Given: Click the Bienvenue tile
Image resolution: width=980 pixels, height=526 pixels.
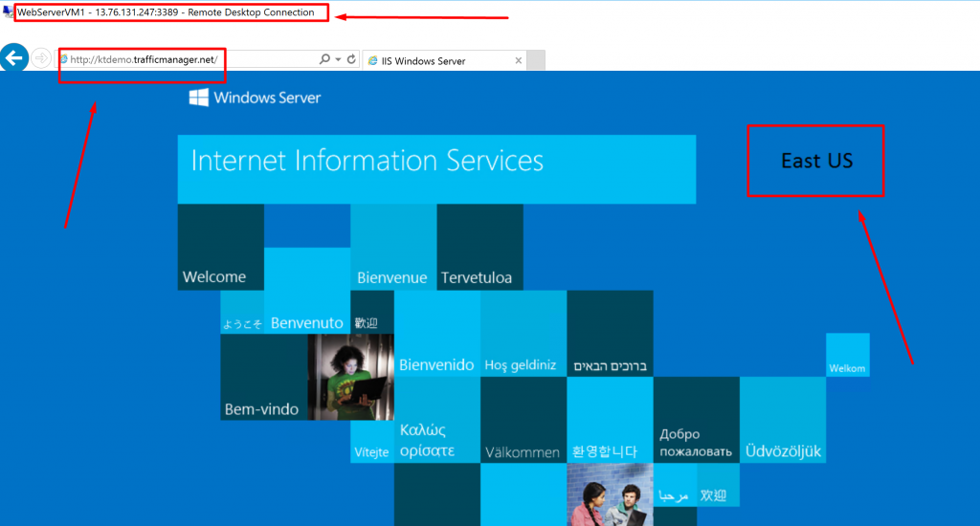Looking at the screenshot, I should coord(393,247).
